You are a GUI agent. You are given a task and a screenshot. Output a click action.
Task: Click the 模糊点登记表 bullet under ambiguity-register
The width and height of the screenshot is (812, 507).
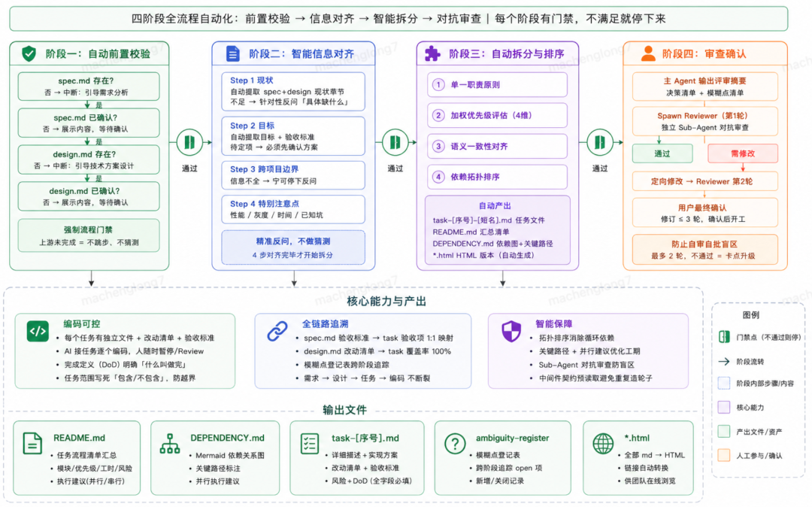pos(498,455)
